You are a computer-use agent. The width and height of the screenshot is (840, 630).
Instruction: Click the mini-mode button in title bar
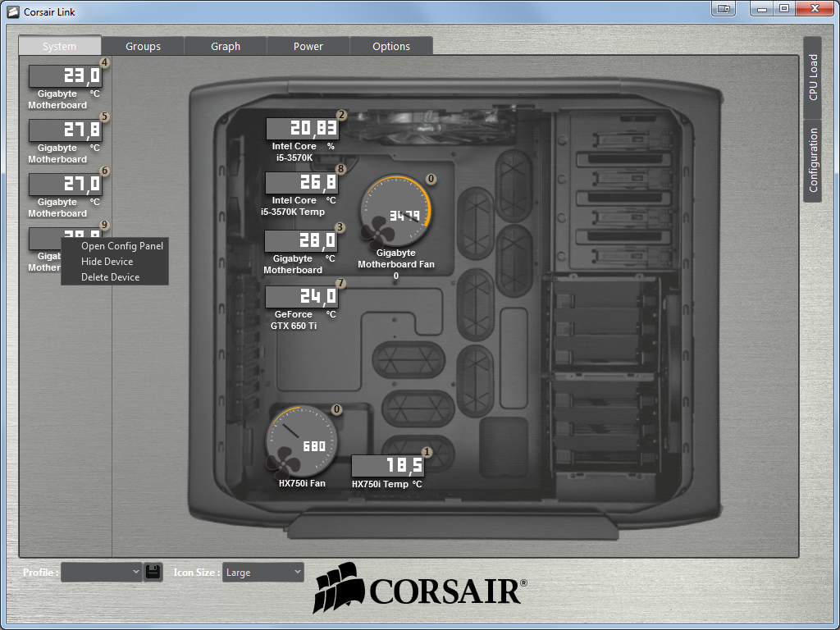click(x=724, y=8)
